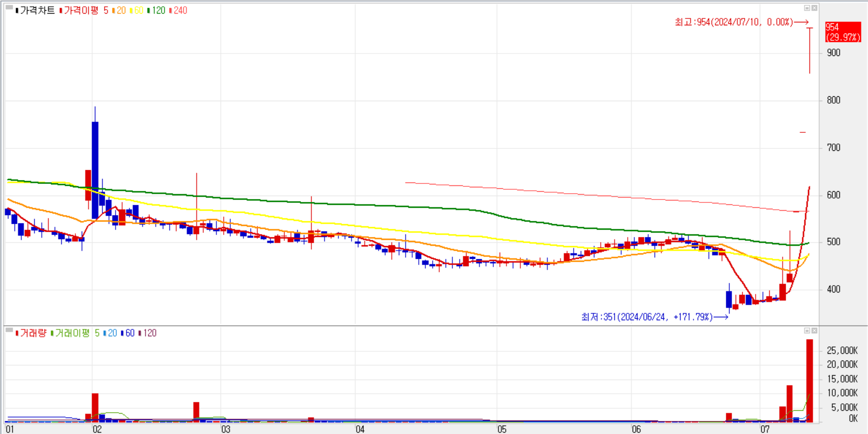This screenshot has width=868, height=434.
Task: Click the 05 month label on time axis
Action: 502,429
